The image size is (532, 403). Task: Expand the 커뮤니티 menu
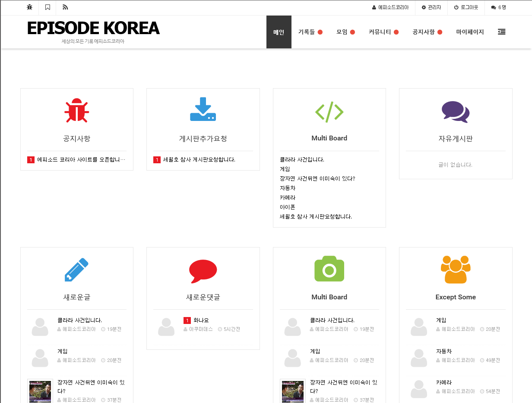point(383,32)
